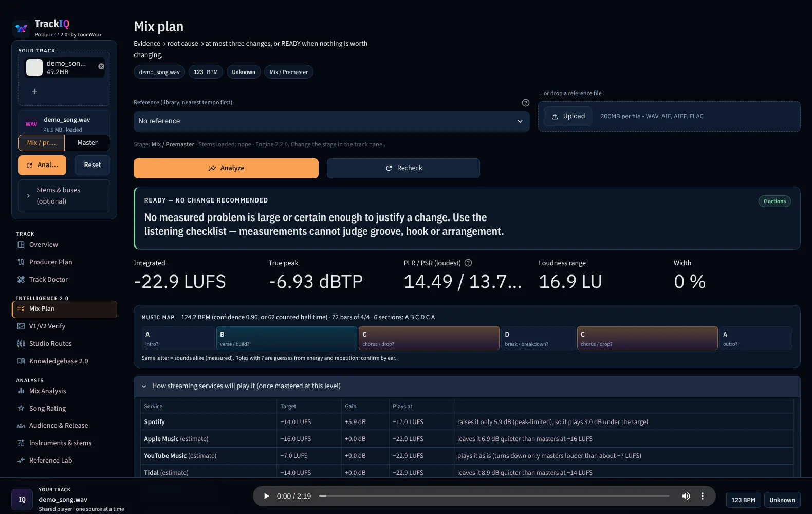Select Mix Plan in sidebar
Screen dimensions: 812x514
(x=64, y=309)
